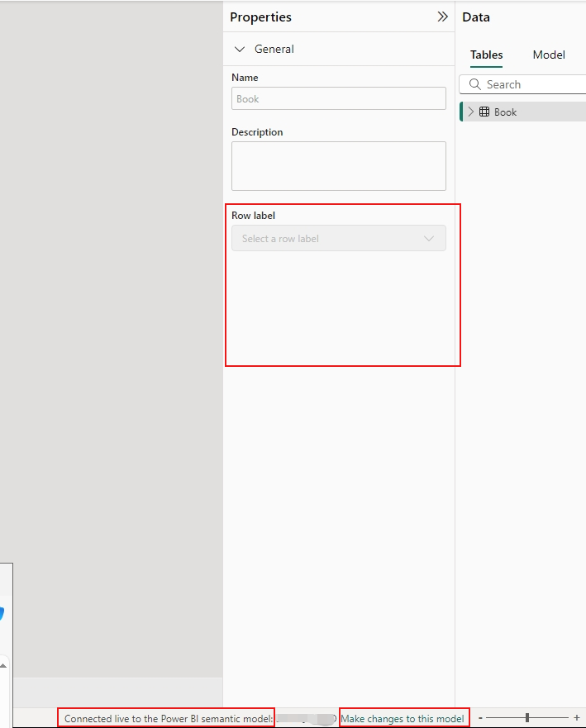Screen dimensions: 586x728
Task: Click the zoom out minus button
Action: coord(480,718)
